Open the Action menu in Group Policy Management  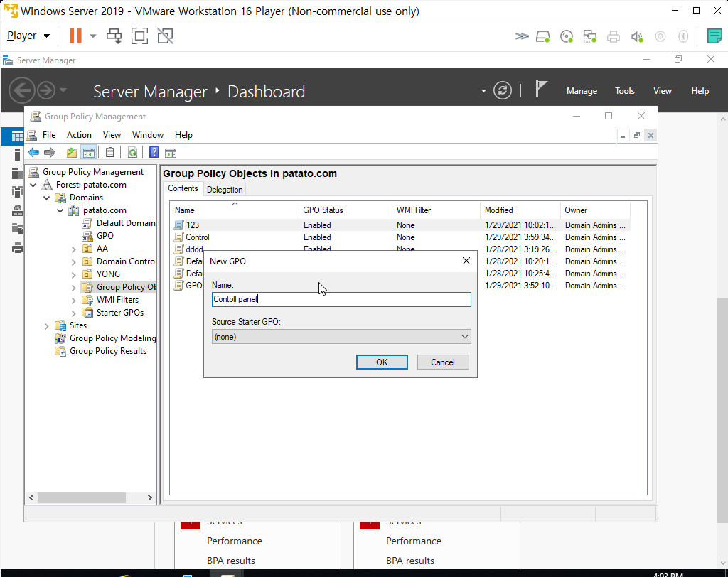(79, 135)
